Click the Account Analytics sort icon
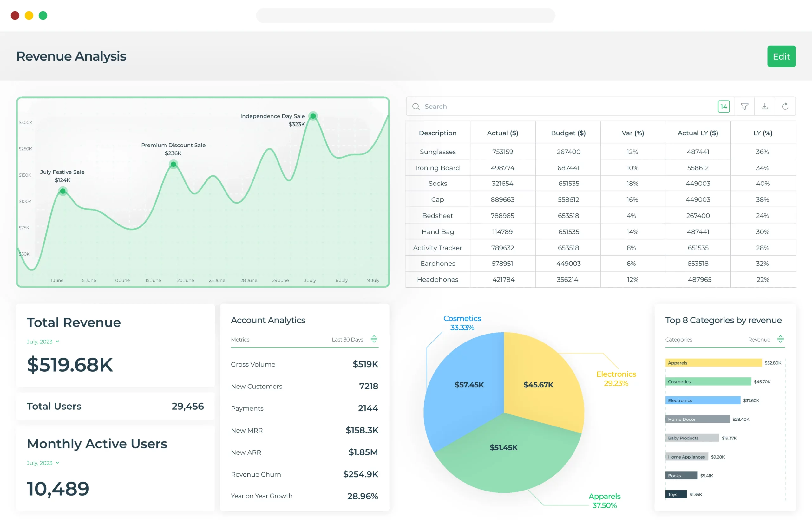This screenshot has height=527, width=812. point(374,339)
